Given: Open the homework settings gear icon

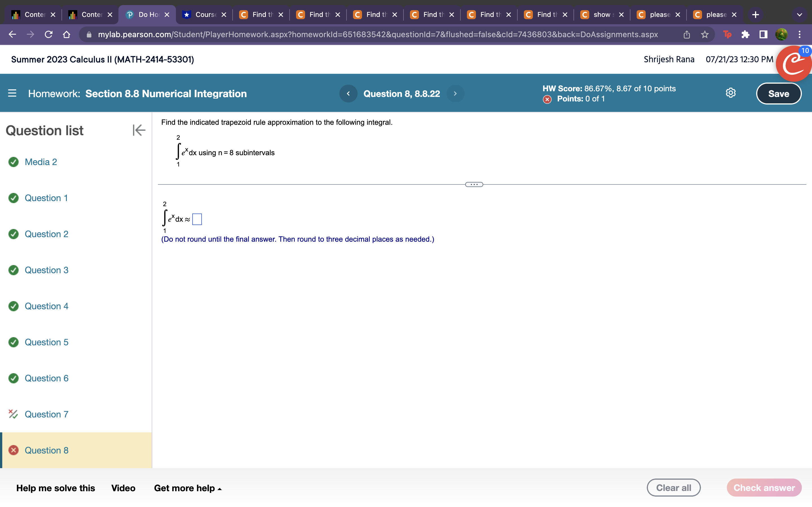Looking at the screenshot, I should (x=730, y=93).
